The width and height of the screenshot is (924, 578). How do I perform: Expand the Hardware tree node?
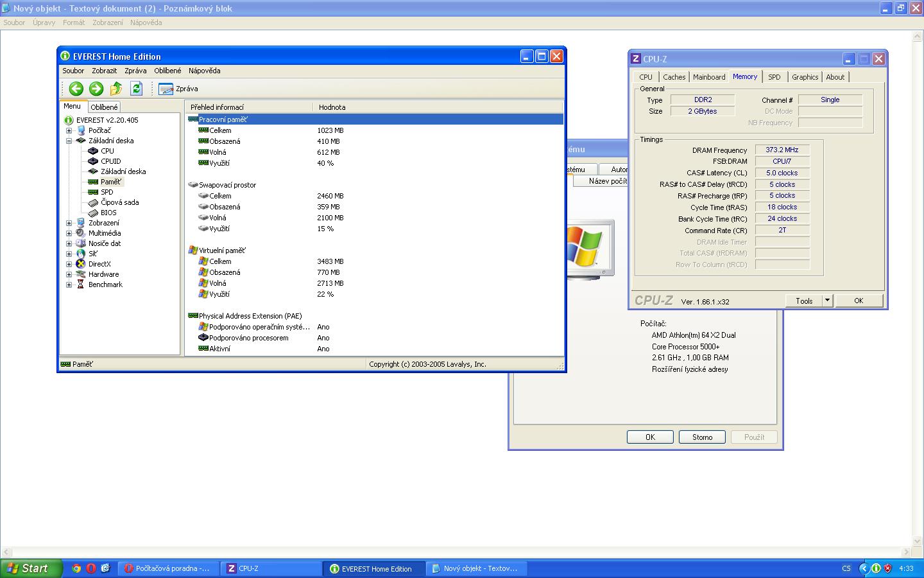coord(69,274)
